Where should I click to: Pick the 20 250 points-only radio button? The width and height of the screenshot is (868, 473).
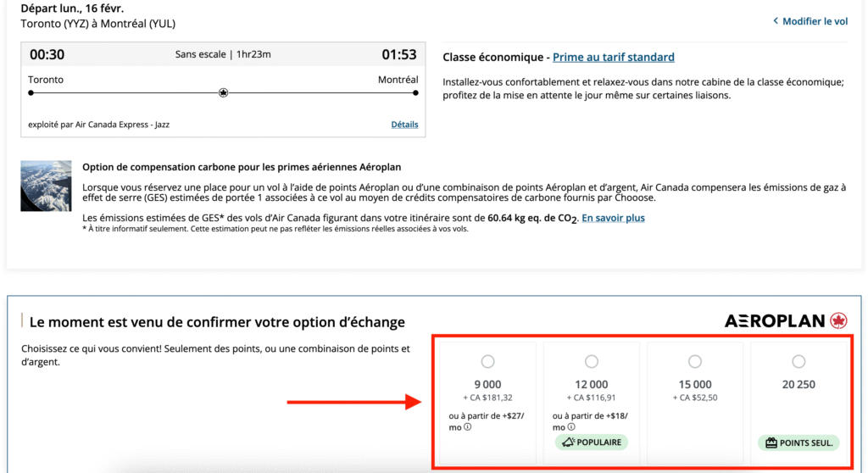click(x=798, y=362)
